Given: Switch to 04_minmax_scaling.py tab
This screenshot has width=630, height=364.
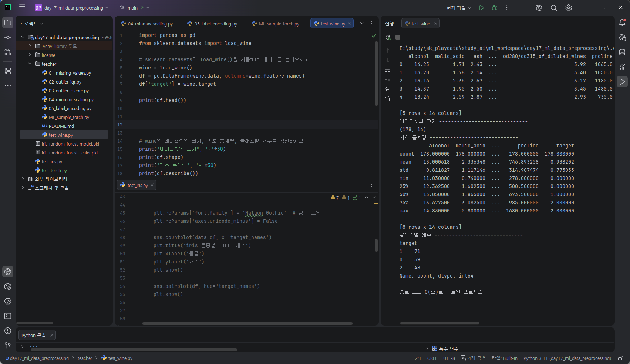Looking at the screenshot, I should click(x=146, y=24).
